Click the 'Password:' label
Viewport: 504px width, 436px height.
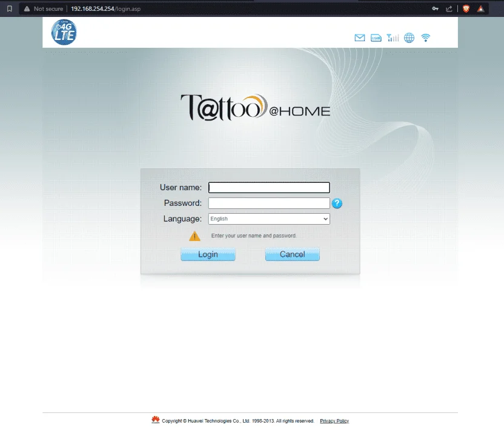(x=182, y=203)
